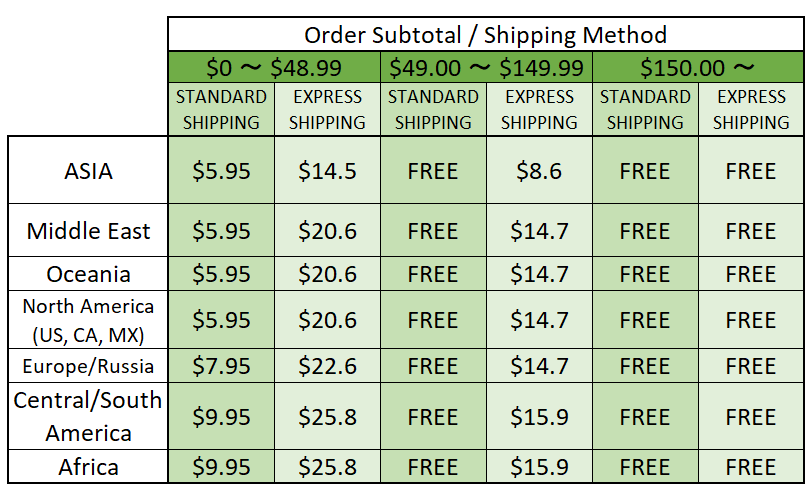
Task: Select the Central/South America row label
Action: coord(88,416)
